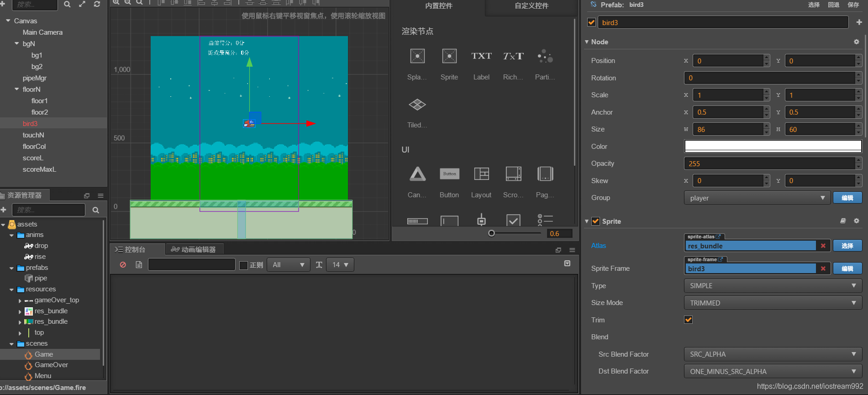Clear the Atlas reference red X
The image size is (868, 395).
[823, 246]
